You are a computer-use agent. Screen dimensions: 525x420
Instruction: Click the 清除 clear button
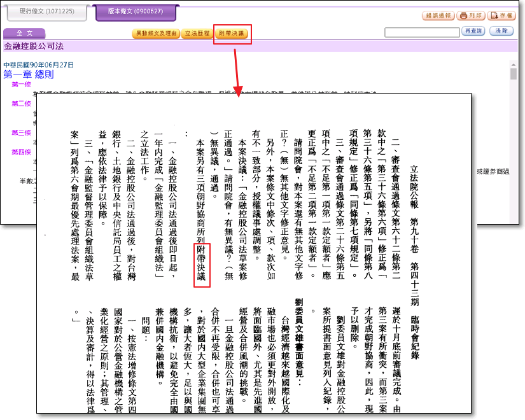(502, 31)
